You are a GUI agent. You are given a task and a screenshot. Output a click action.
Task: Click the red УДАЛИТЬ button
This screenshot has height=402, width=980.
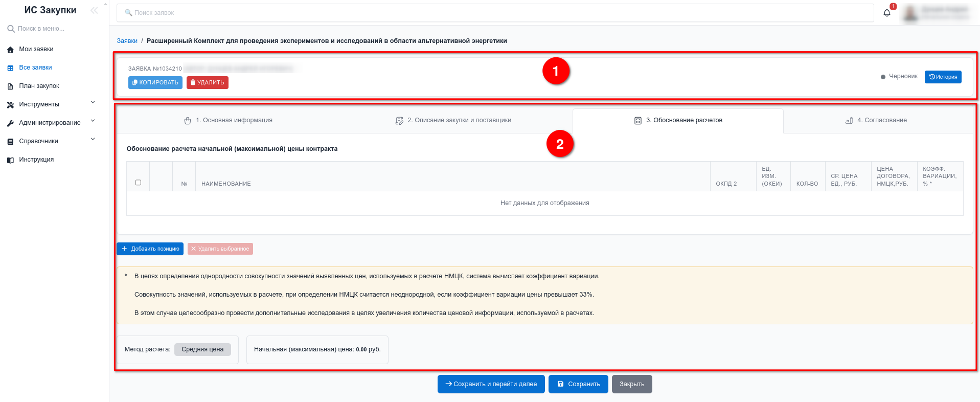(208, 83)
